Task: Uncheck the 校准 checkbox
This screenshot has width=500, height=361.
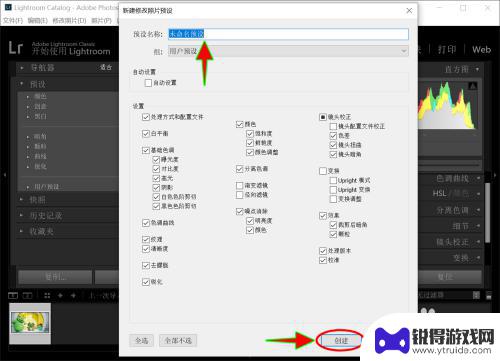Action: pyautogui.click(x=323, y=260)
